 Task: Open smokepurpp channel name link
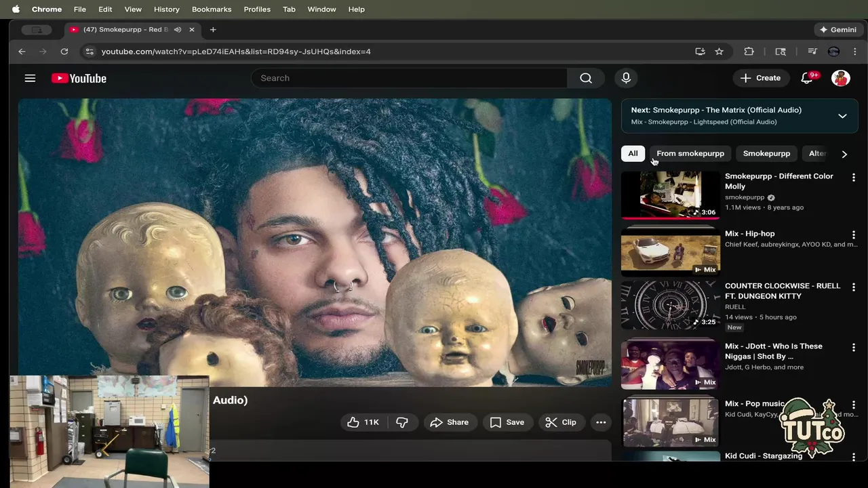[x=745, y=197]
